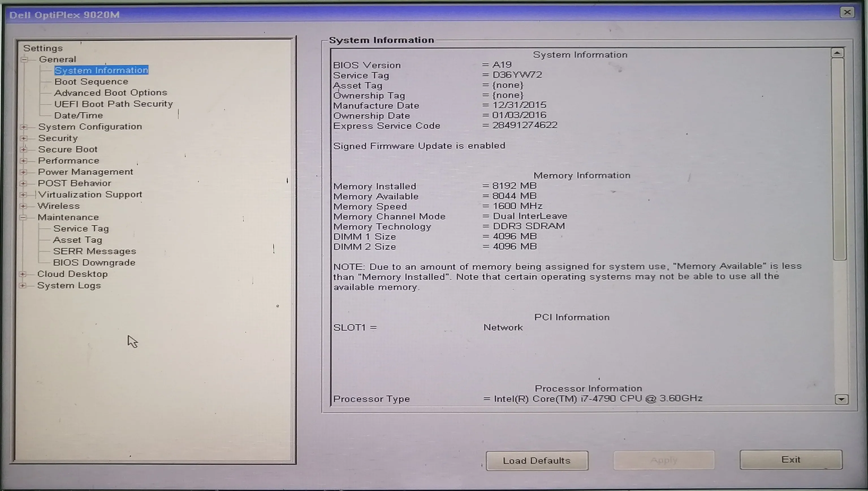The image size is (868, 491).
Task: Select the Cloud Desktop category label
Action: [72, 274]
